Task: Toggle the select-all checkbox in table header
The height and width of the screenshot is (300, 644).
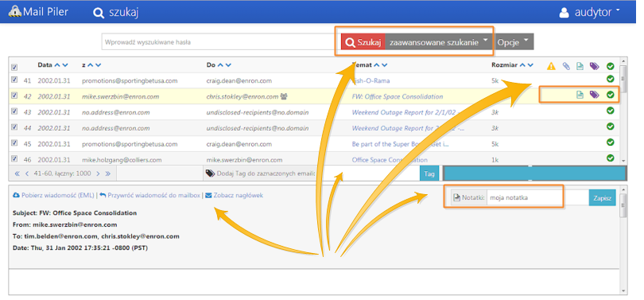Action: (14, 67)
